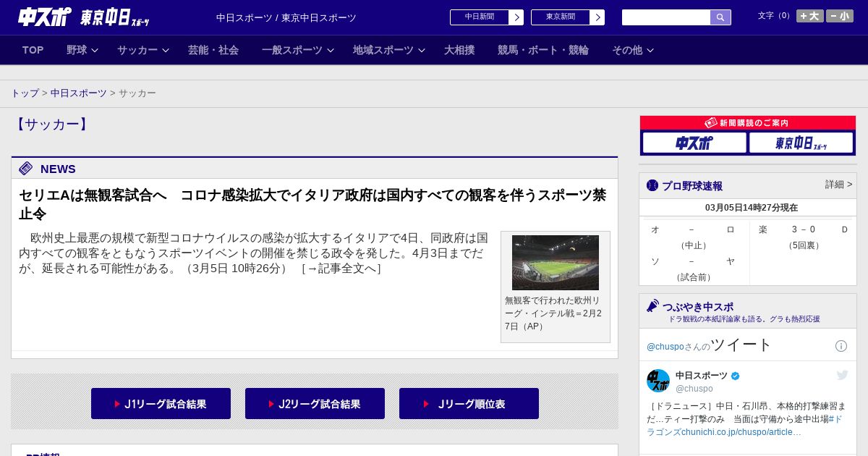
Task: Open the empty stadium thumbnail photo
Action: click(x=556, y=263)
